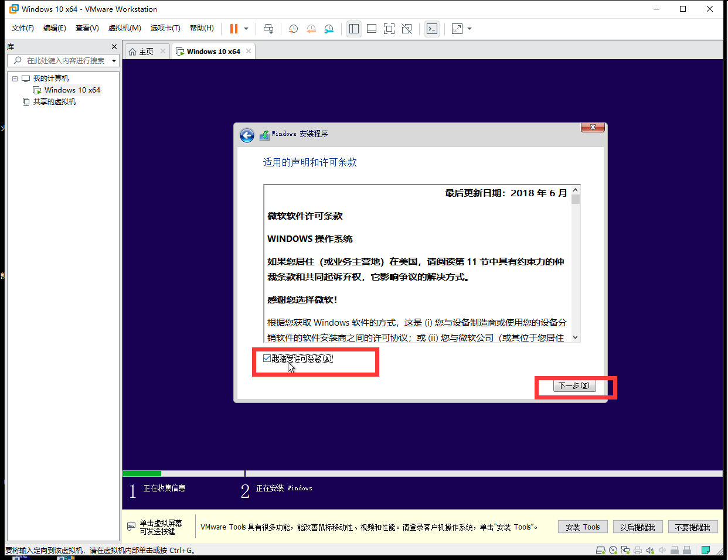Open the snapshot manager icon
728x560 pixels.
pos(329,29)
